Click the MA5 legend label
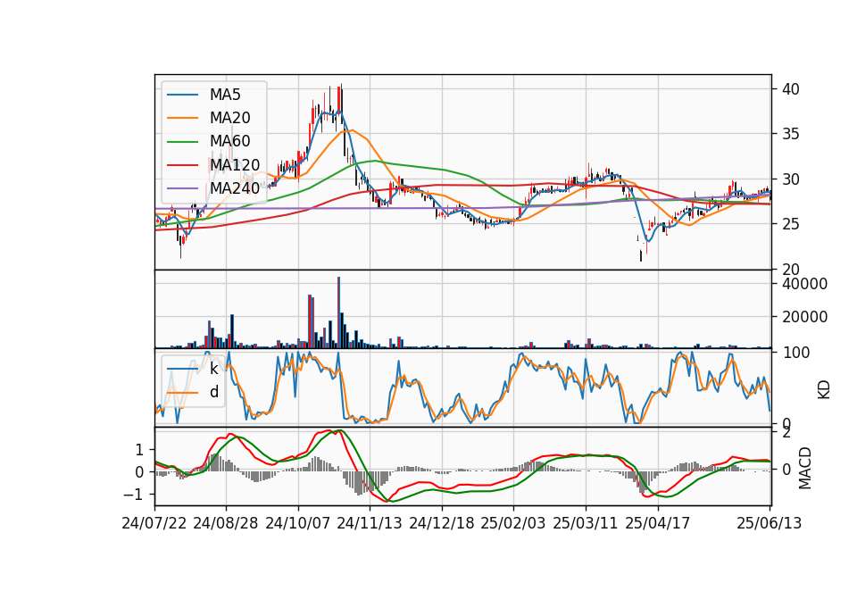This screenshot has height=616, width=857. [225, 95]
